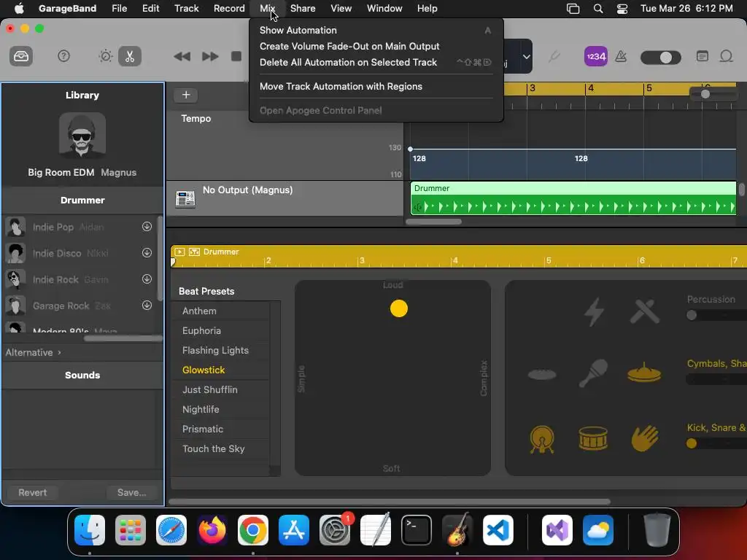Viewport: 747px width, 560px height.
Task: Toggle the purple 1234 count-in button
Action: click(596, 57)
